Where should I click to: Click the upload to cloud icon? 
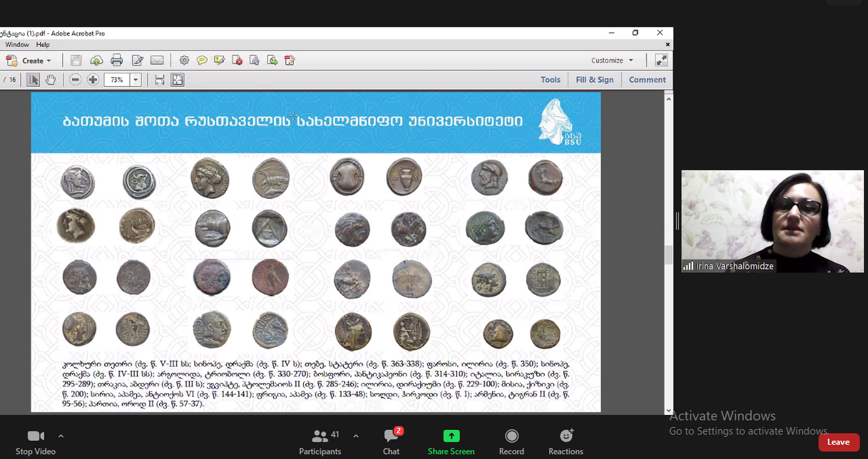(x=96, y=60)
